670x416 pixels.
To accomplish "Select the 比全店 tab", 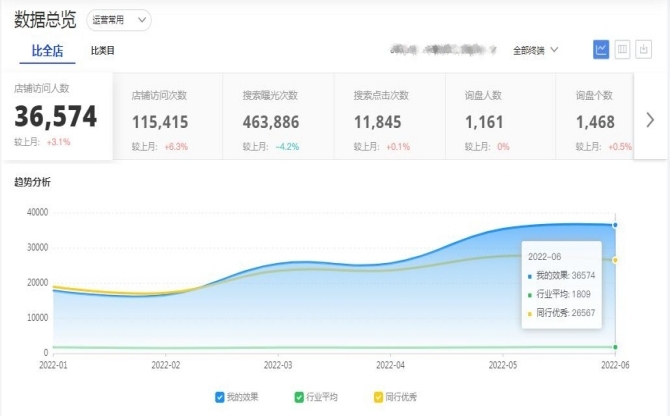I will 48,50.
